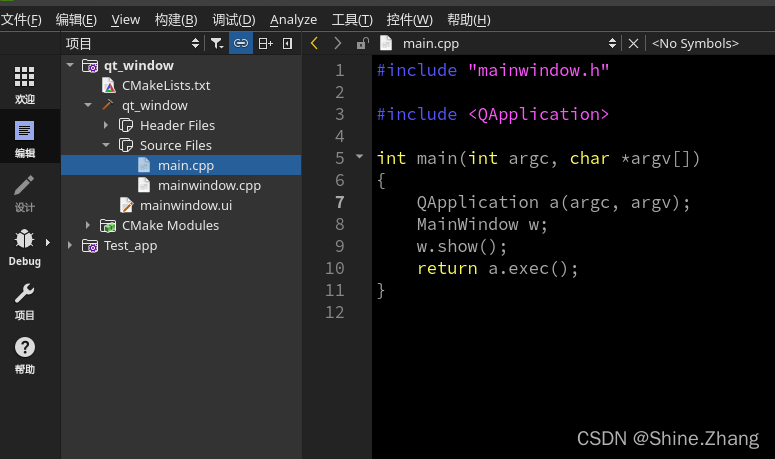Click the main.cpp document icon in editor bar
Viewport: 775px width, 459px height.
point(386,43)
